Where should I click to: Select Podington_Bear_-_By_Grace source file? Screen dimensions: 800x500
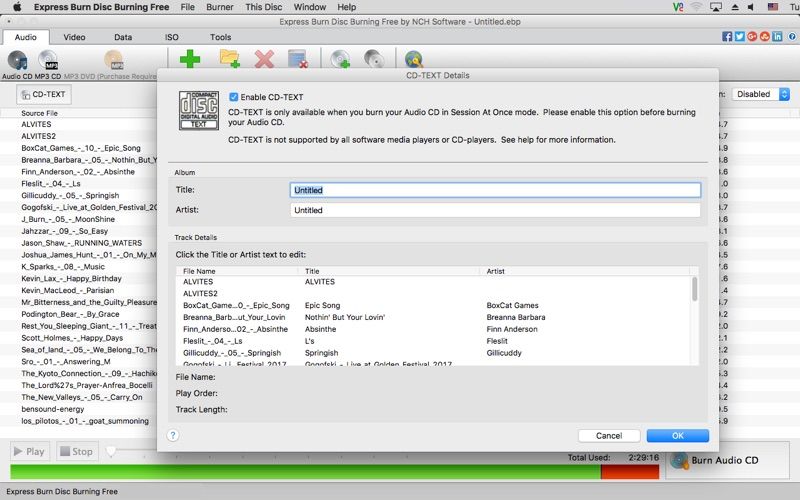click(x=70, y=314)
